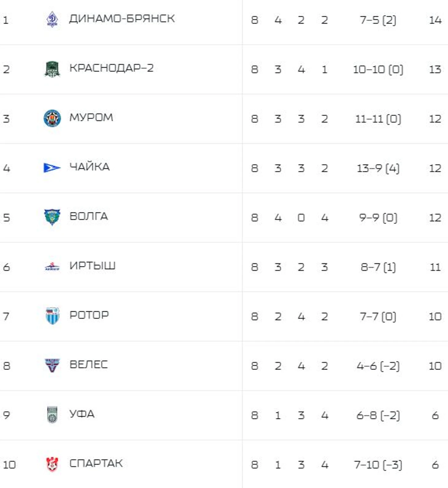Image resolution: width=448 pixels, height=488 pixels.
Task: Open the ИРТЫШ team page
Action: [92, 266]
